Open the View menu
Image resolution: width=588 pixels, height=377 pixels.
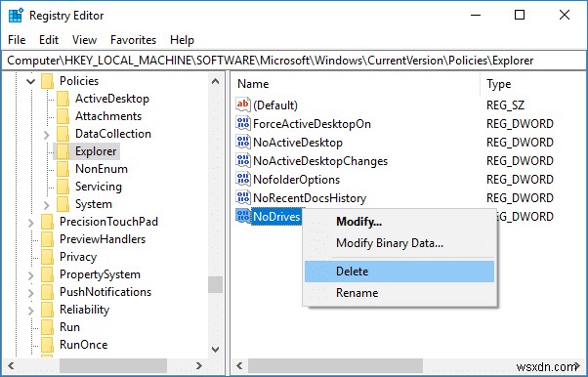point(84,40)
